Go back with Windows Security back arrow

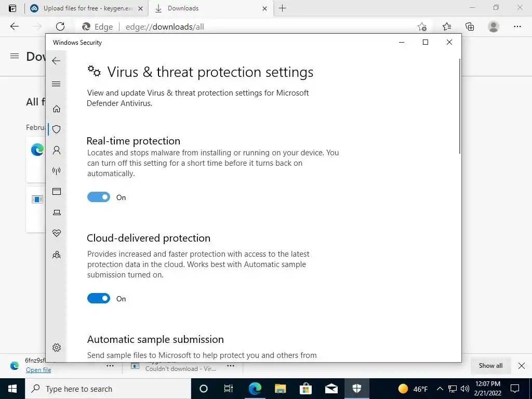point(56,61)
